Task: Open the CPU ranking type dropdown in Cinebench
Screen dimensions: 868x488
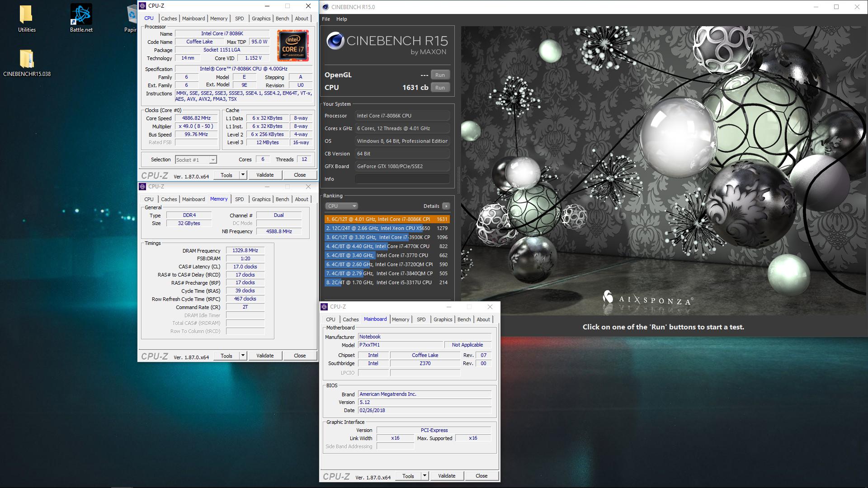Action: click(x=342, y=206)
